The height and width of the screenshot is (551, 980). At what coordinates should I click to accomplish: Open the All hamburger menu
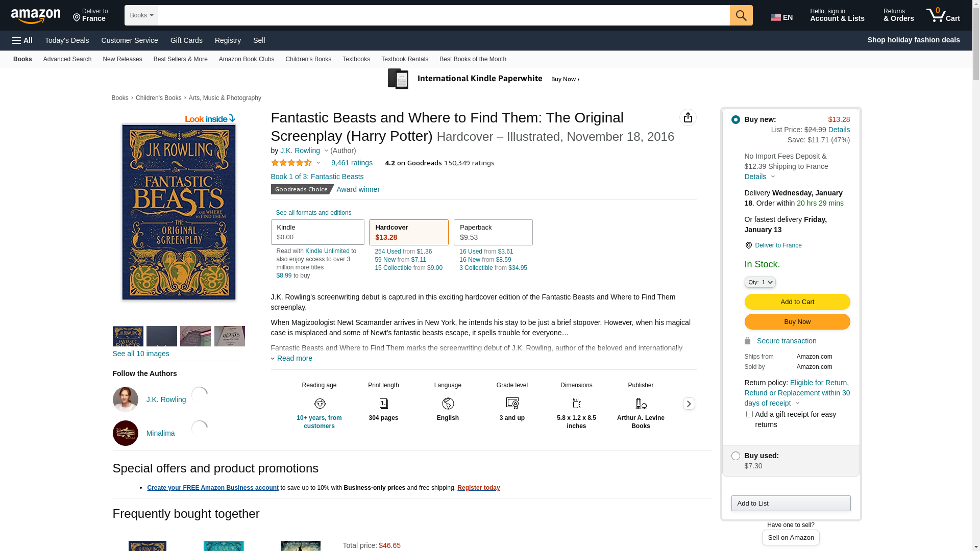22,40
